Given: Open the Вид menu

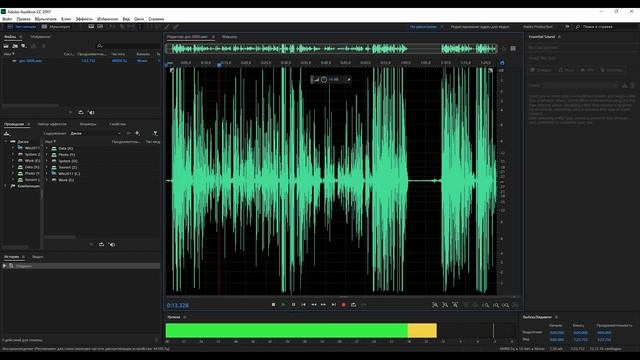Looking at the screenshot, I should (126, 19).
